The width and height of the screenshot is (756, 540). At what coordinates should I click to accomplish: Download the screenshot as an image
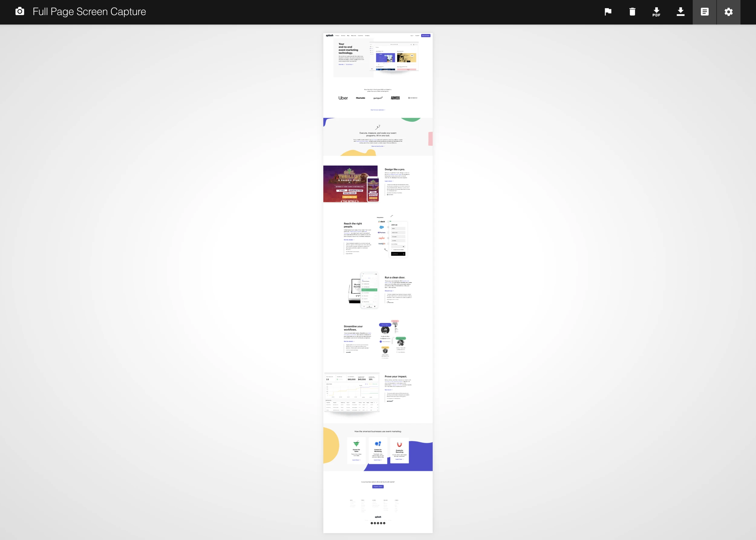coord(680,12)
